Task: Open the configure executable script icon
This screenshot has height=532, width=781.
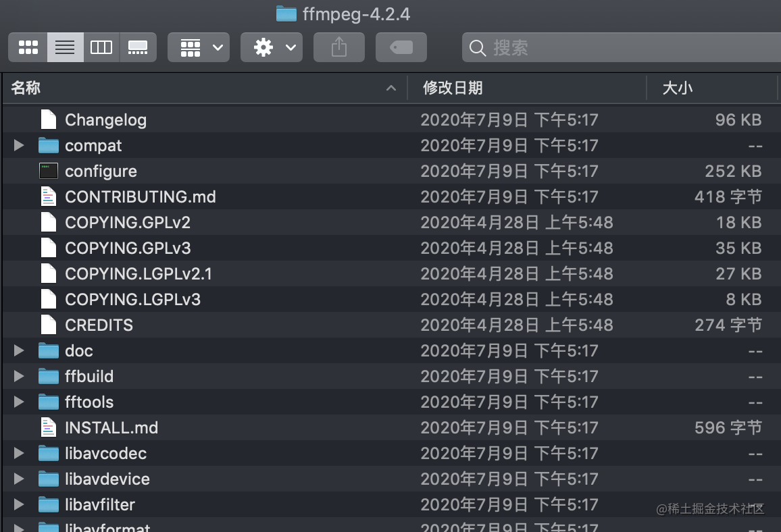Action: point(48,171)
